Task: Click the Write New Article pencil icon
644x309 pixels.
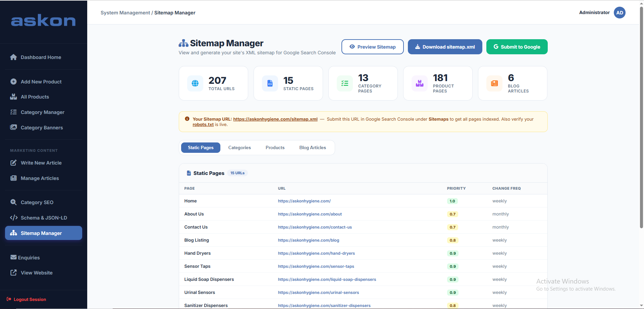Action: [x=13, y=163]
